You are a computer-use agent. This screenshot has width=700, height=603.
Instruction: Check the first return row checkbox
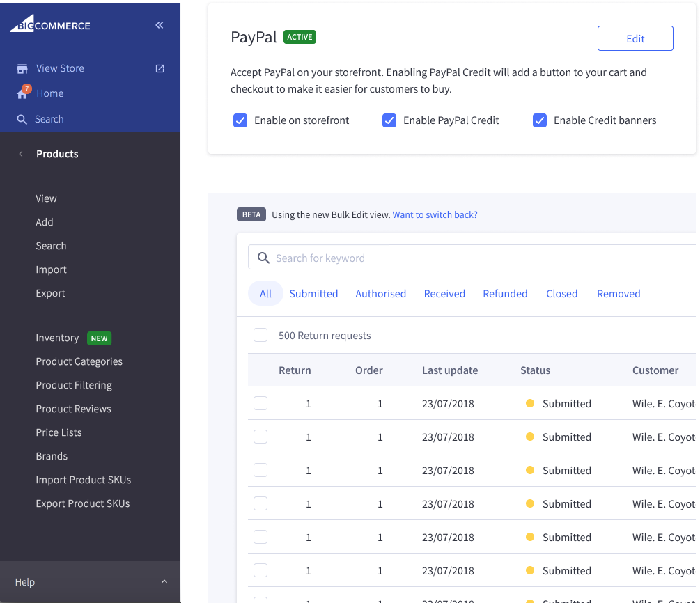pyautogui.click(x=260, y=403)
